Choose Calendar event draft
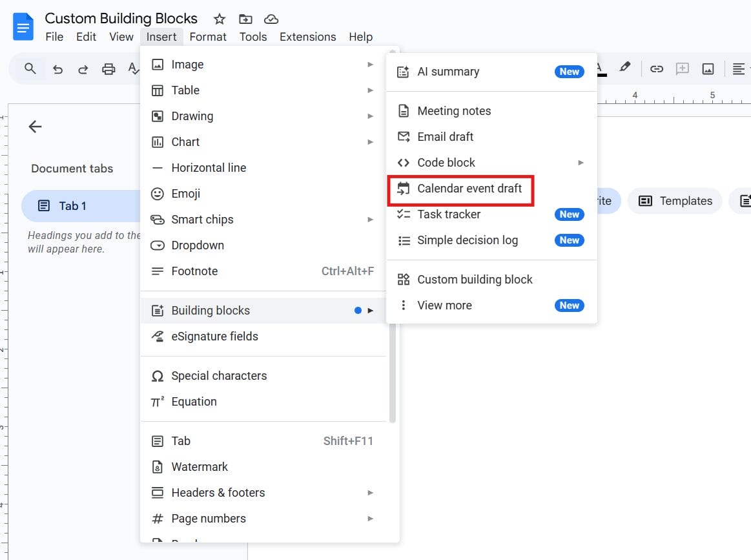The image size is (751, 560). [491, 188]
